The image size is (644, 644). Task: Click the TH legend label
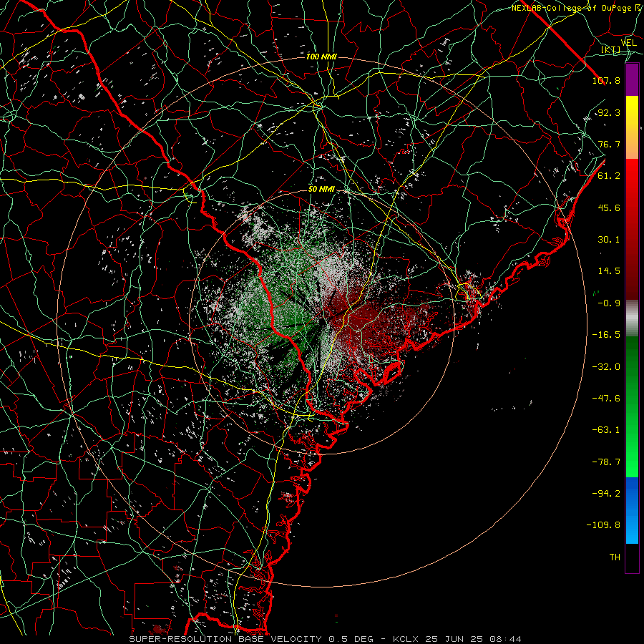coord(615,557)
